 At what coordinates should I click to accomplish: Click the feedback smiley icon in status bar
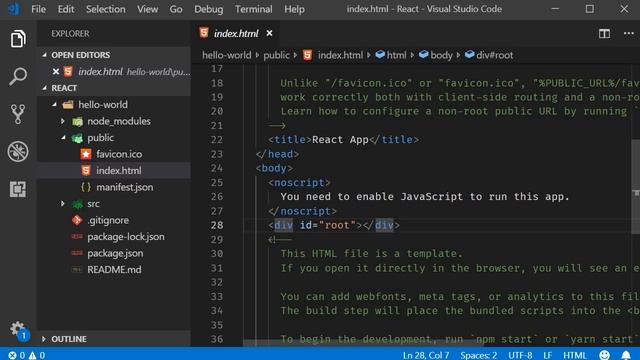pyautogui.click(x=604, y=355)
